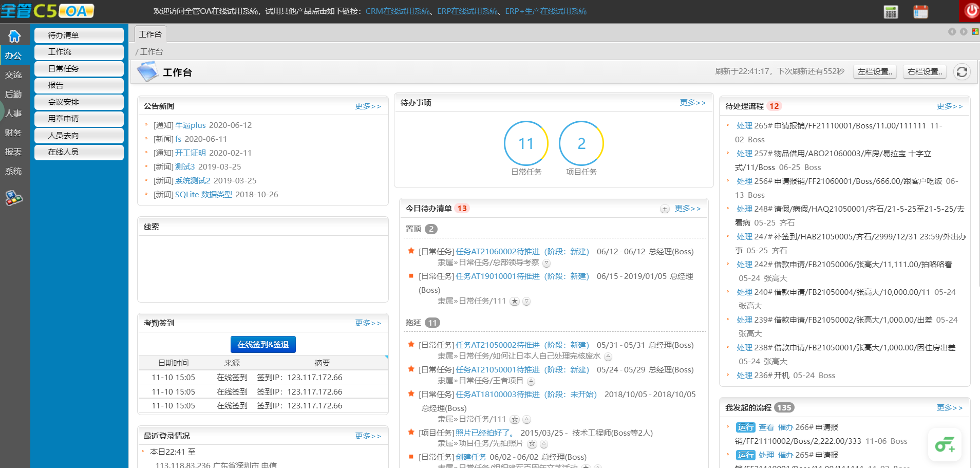
Task: Open the 左栏设置 settings button
Action: point(874,72)
